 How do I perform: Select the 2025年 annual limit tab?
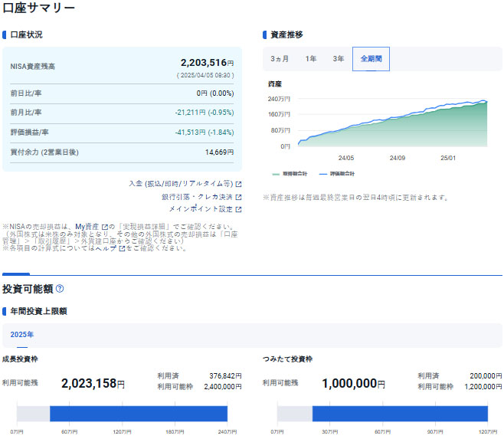[22, 335]
